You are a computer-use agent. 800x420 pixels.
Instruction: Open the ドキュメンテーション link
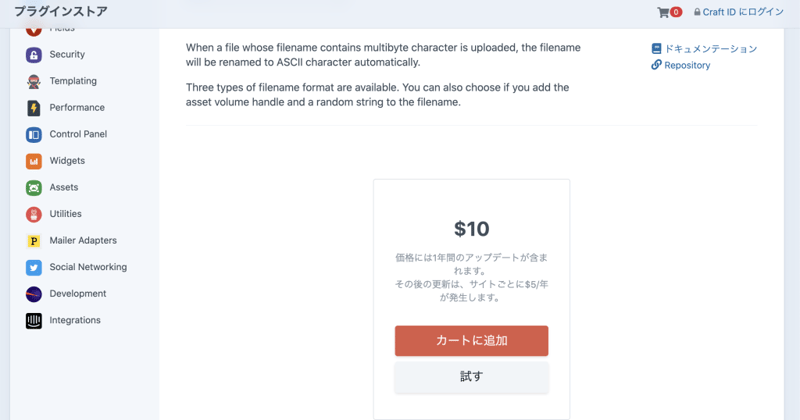[x=710, y=48]
